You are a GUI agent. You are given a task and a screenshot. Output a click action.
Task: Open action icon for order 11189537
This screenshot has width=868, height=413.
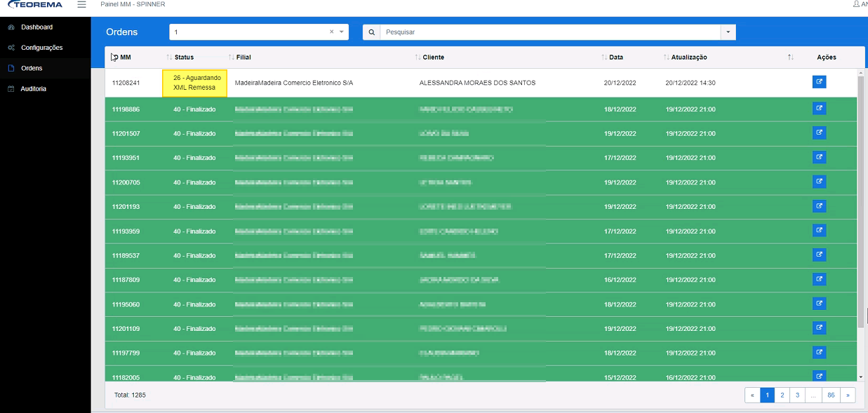pyautogui.click(x=819, y=255)
